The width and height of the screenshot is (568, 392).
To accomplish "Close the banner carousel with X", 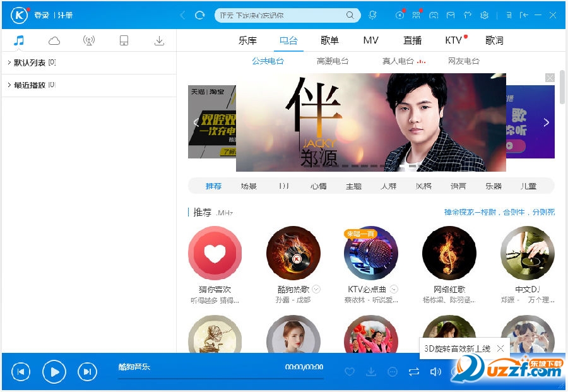I will [x=550, y=78].
